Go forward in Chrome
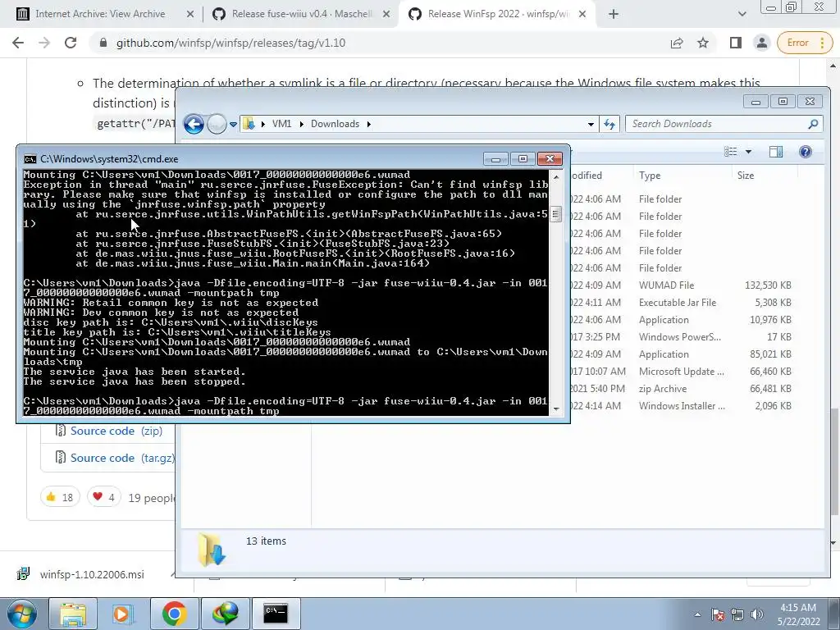The image size is (840, 630). pos(44,43)
